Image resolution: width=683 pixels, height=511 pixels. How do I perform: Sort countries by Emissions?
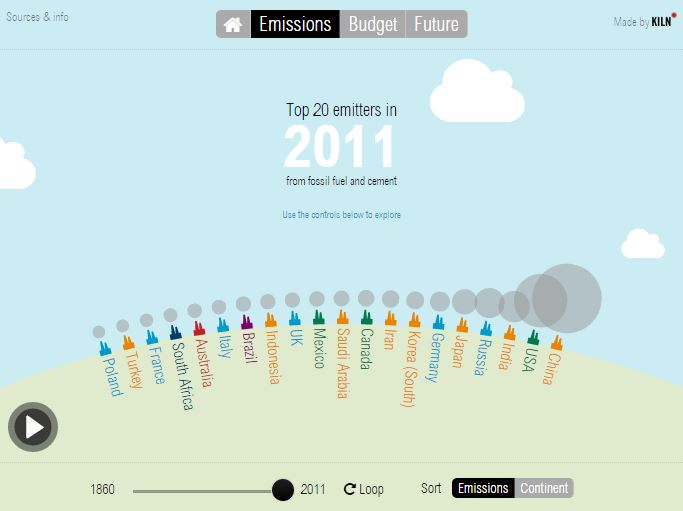click(x=483, y=488)
